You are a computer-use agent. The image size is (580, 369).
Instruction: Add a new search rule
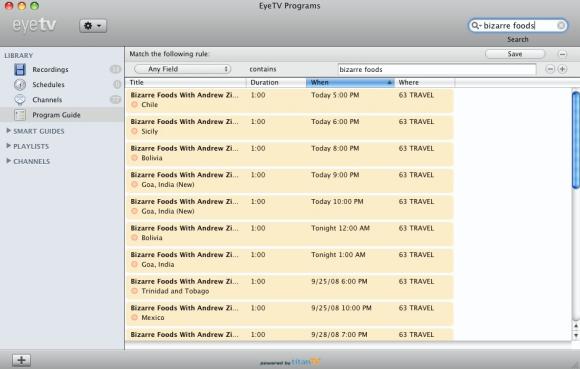(562, 69)
